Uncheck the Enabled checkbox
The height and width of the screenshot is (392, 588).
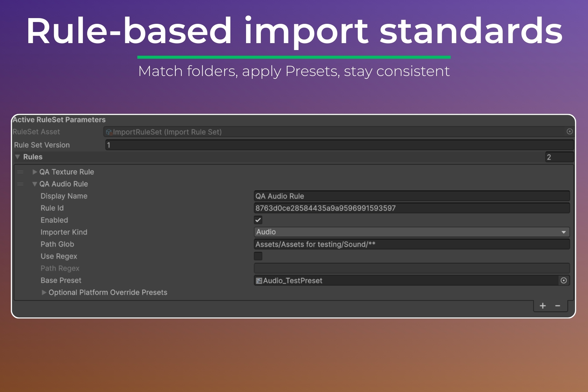point(258,220)
